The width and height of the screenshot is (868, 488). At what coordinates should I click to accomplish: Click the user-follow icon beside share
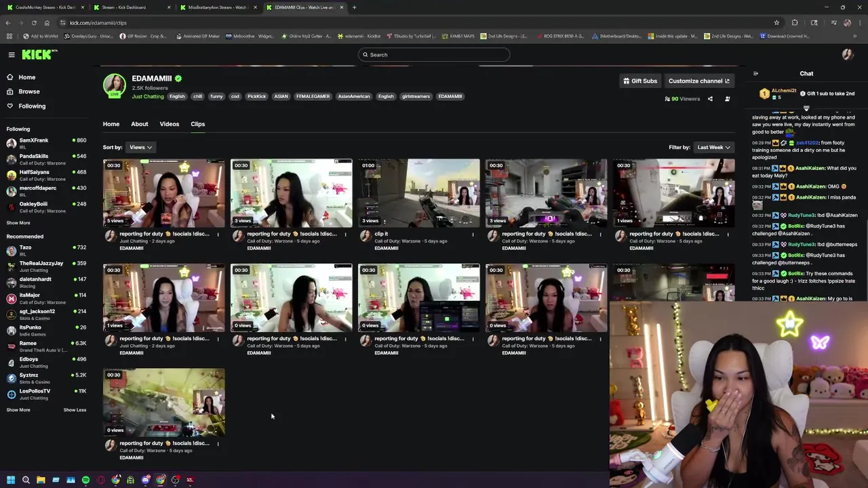728,99
